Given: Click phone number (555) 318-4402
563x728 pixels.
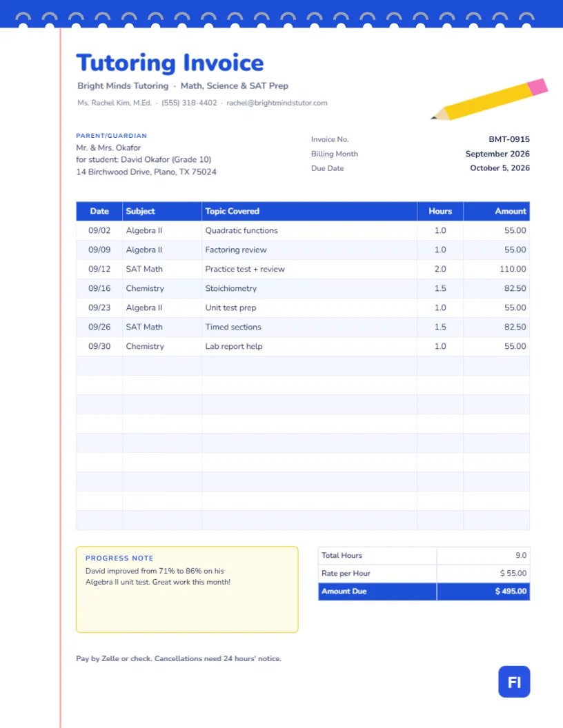Looking at the screenshot, I should click(189, 103).
